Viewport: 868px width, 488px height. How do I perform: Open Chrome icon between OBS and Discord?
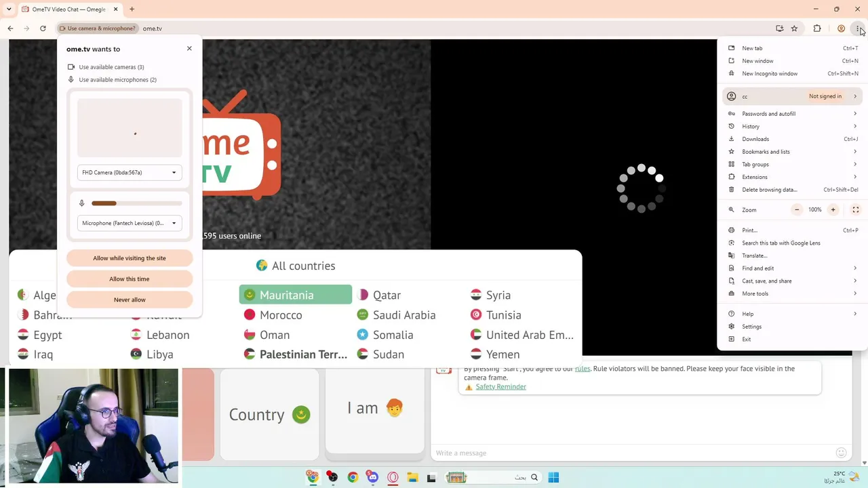tap(353, 477)
